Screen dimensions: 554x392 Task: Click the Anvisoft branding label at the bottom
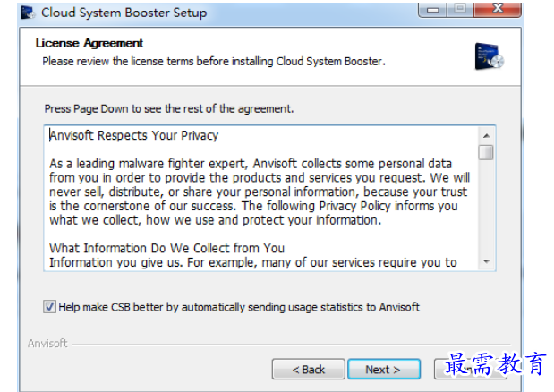[47, 344]
